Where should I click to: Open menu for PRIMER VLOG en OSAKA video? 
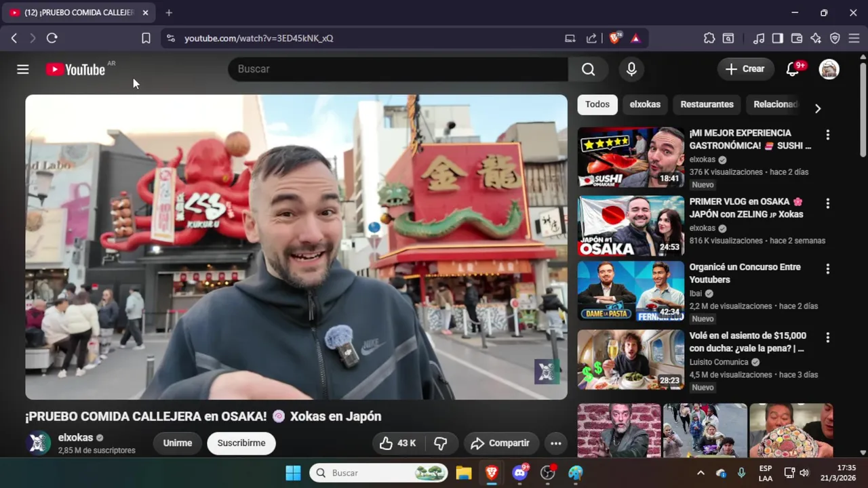click(x=827, y=203)
